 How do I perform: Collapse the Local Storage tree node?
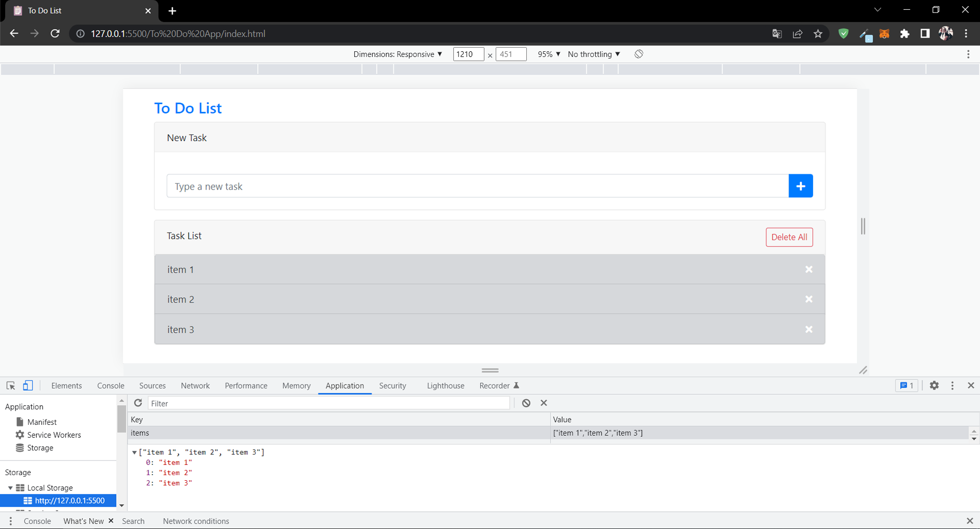pyautogui.click(x=10, y=488)
